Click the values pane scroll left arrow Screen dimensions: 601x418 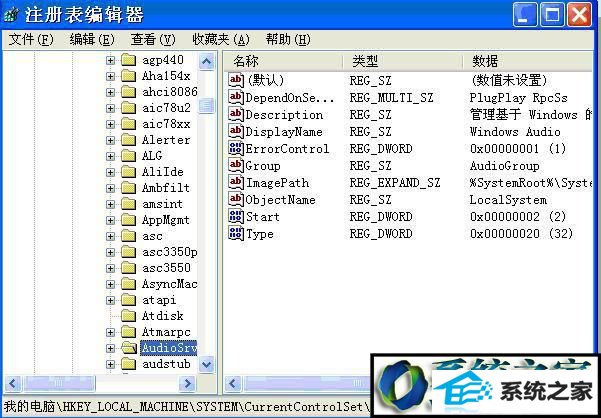tap(233, 383)
